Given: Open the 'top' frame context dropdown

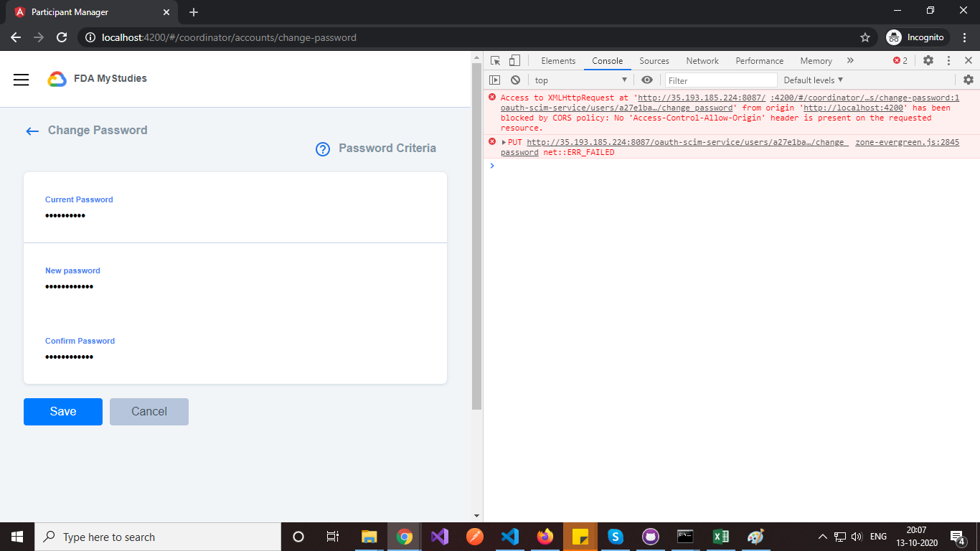Looking at the screenshot, I should (x=580, y=80).
